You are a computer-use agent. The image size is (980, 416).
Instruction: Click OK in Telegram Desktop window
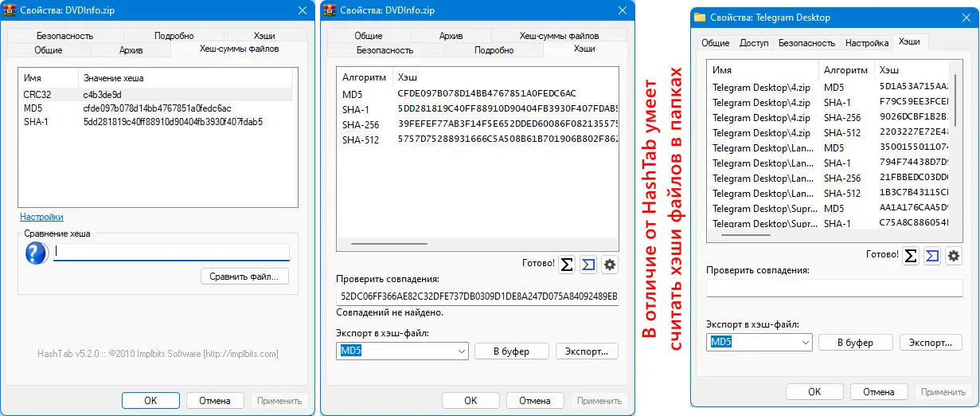click(814, 392)
